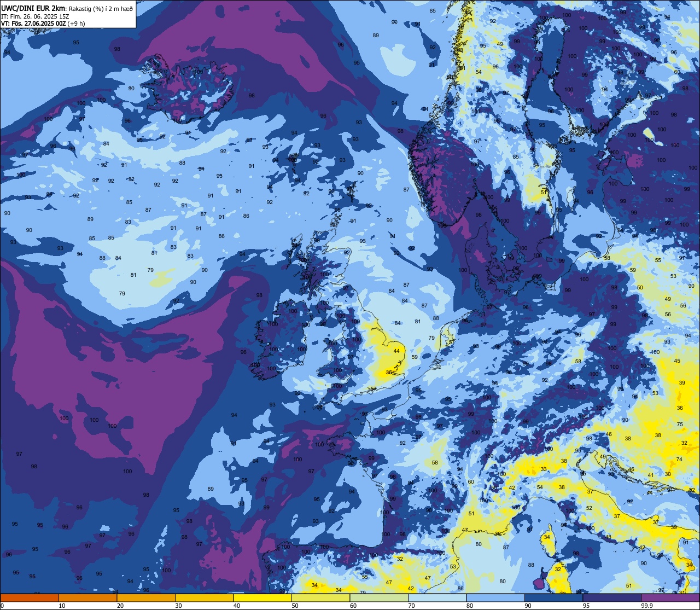Click the amber 20–30 legend swatch

click(146, 598)
